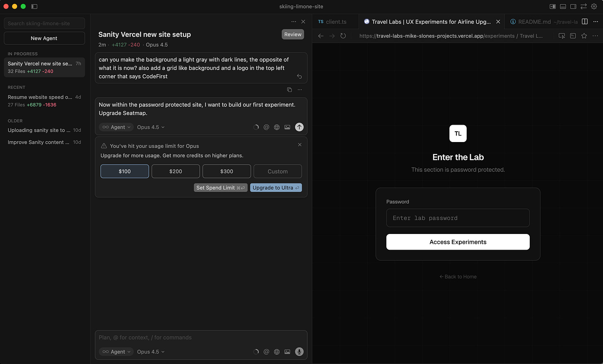Close the Sanity Vercel chat panel
The height and width of the screenshot is (364, 603).
(x=303, y=22)
